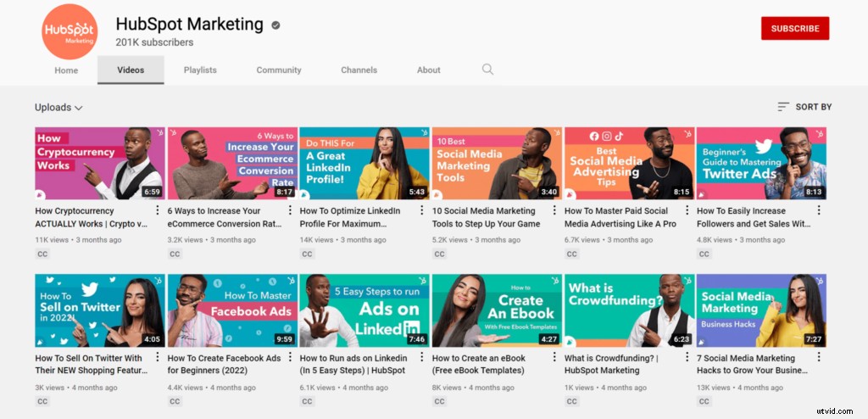Open options menu for 6 Ways to Increase eCommerce Conversion

pyautogui.click(x=290, y=210)
